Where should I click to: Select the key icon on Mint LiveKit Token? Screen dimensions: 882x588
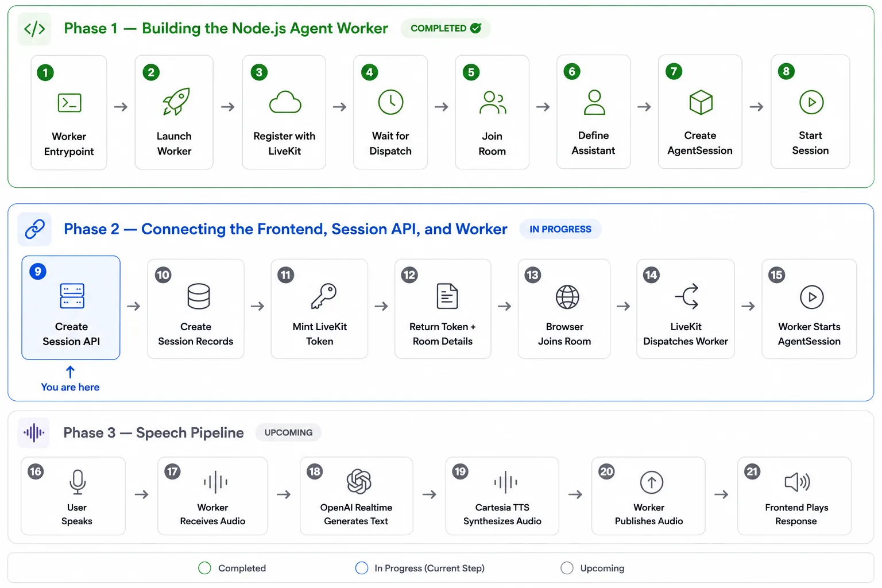tap(324, 296)
